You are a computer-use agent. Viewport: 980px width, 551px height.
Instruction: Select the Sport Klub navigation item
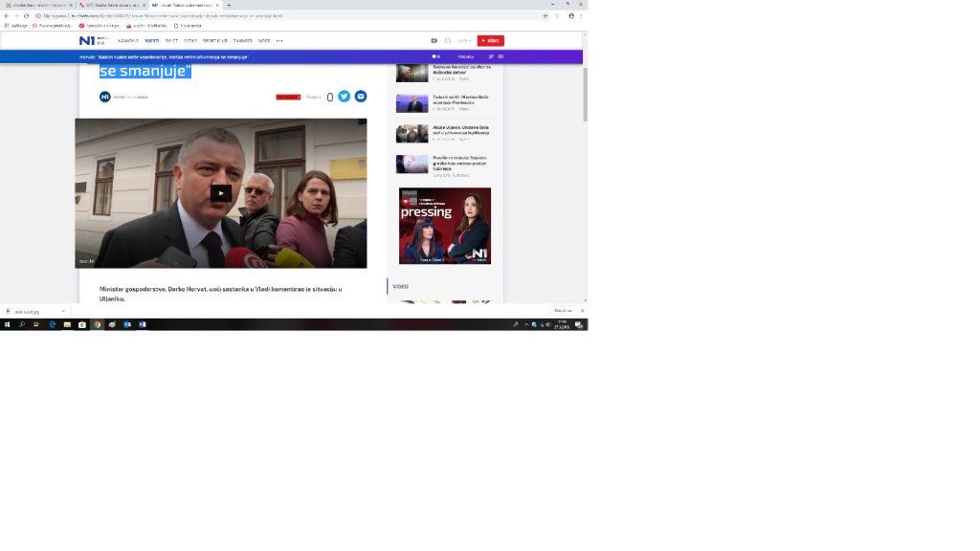(x=215, y=40)
